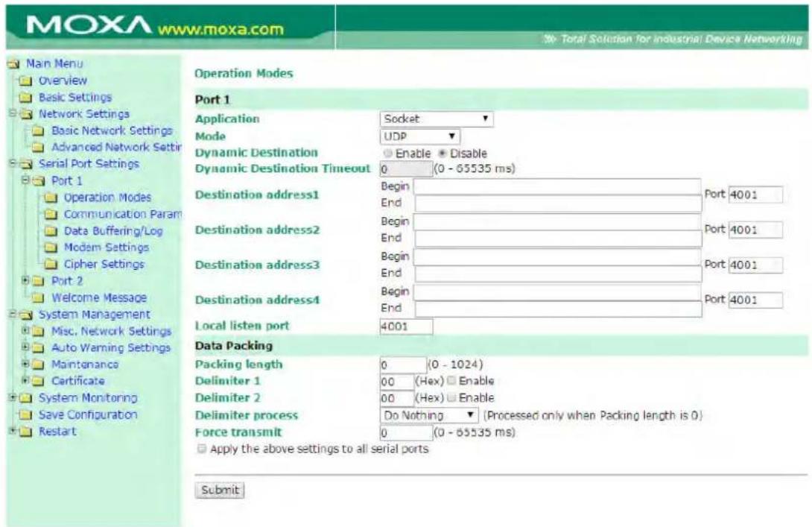The image size is (812, 527).
Task: Collapse the Network Settings tree node
Action: (x=13, y=113)
